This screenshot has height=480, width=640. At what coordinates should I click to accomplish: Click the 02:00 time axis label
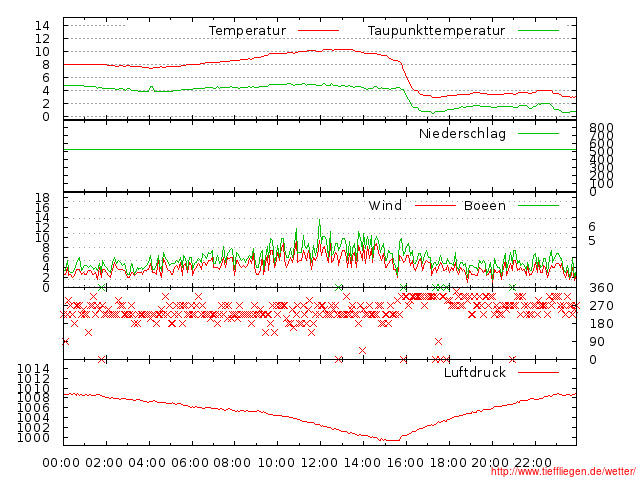[x=104, y=463]
